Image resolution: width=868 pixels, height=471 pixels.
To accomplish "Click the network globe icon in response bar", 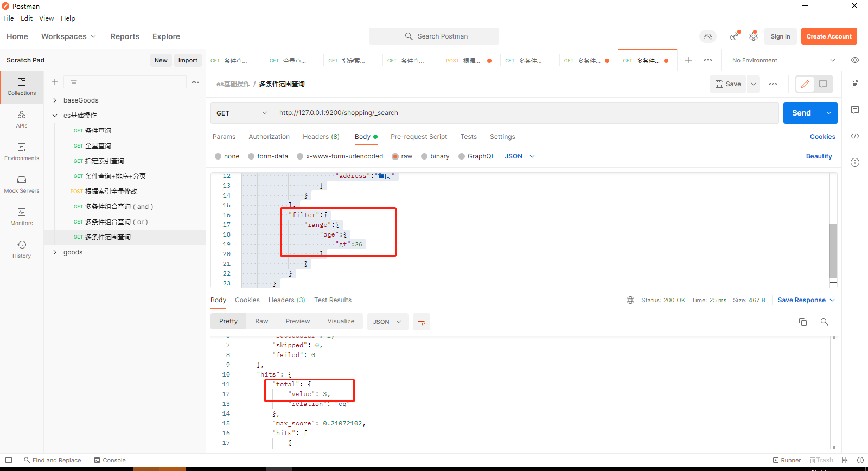I will pos(630,300).
